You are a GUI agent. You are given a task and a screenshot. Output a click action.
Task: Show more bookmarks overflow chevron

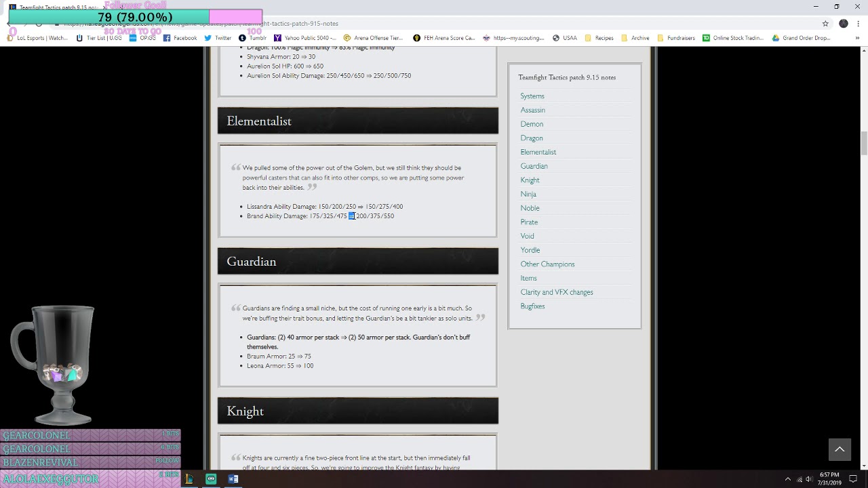857,38
